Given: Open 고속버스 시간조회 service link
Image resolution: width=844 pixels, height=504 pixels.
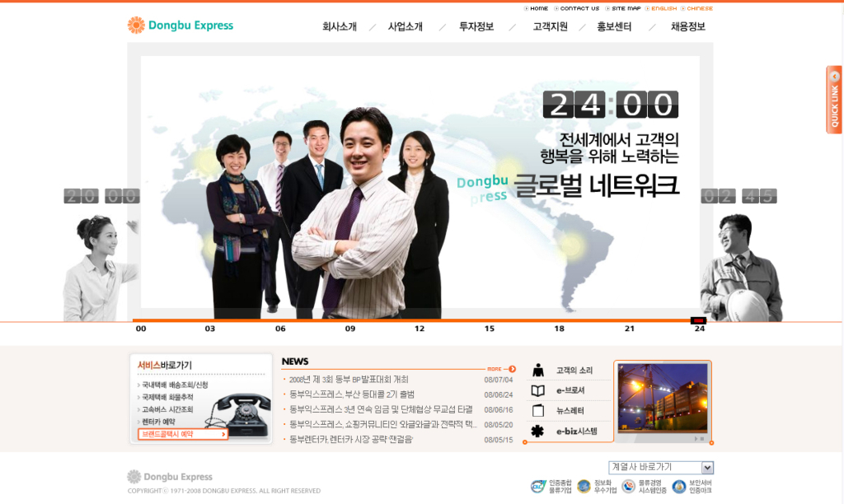Looking at the screenshot, I should tap(166, 409).
